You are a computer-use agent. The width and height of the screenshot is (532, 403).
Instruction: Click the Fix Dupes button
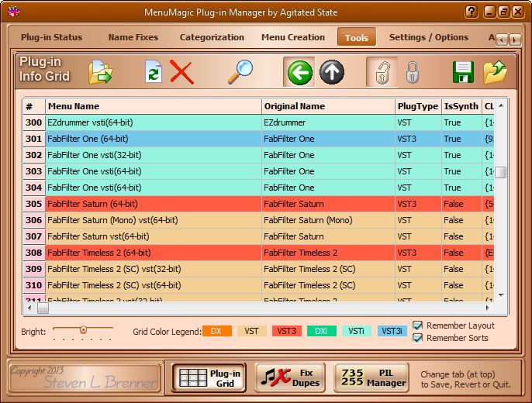click(290, 378)
